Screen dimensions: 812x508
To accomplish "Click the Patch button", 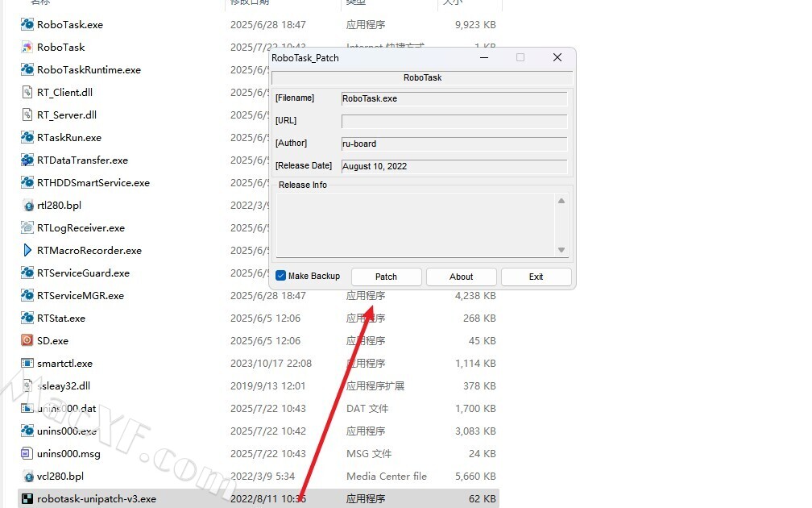I will 387,277.
